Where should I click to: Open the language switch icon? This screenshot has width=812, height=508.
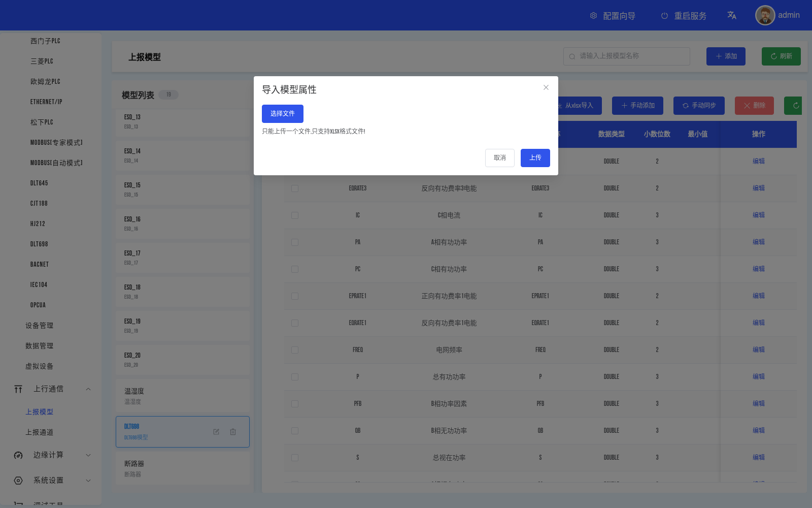(732, 15)
